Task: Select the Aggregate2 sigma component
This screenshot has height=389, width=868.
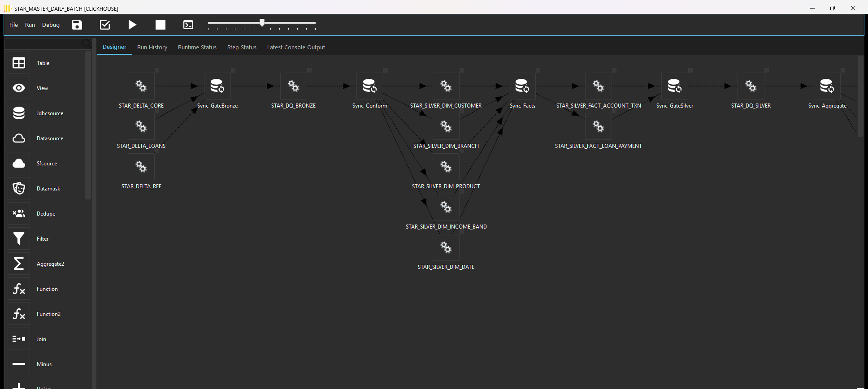Action: 19,264
